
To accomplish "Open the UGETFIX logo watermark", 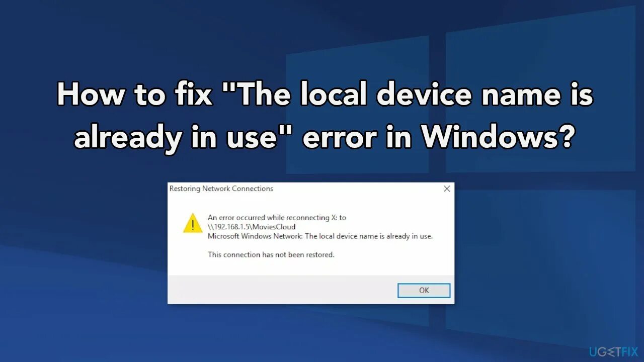I will pyautogui.click(x=613, y=350).
